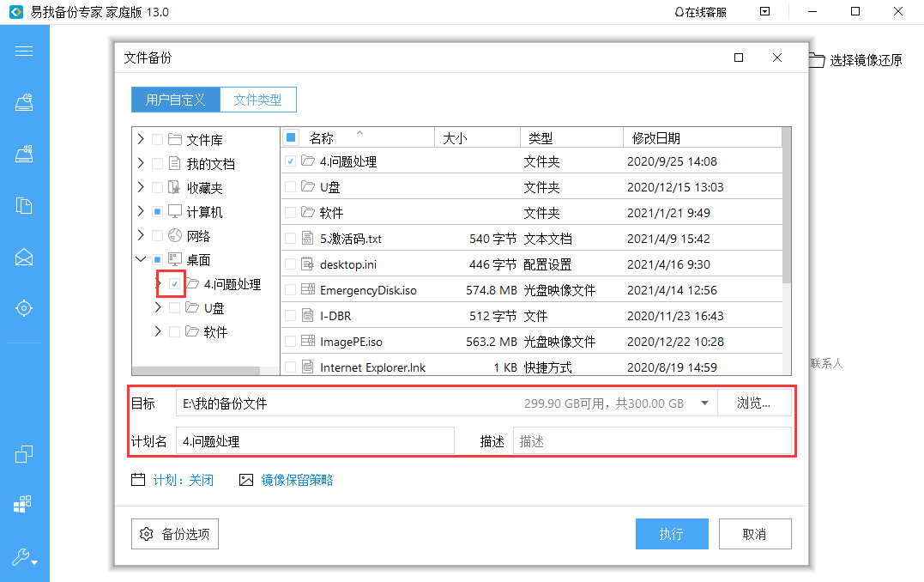Switch to the 文件类型 tab
Image resolution: width=924 pixels, height=582 pixels.
pos(258,100)
